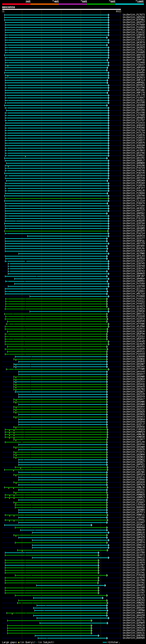
Task: Select UniRef100_P69250 label
Action: (134, 148)
